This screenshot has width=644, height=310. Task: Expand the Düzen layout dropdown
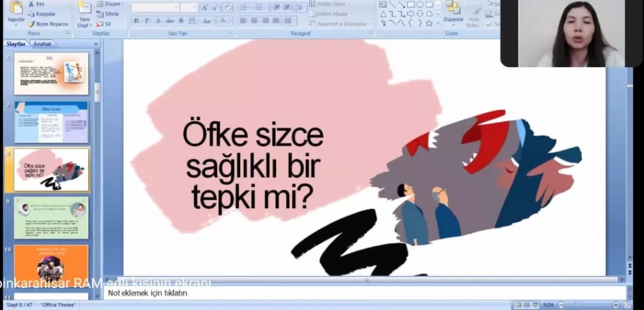click(111, 4)
